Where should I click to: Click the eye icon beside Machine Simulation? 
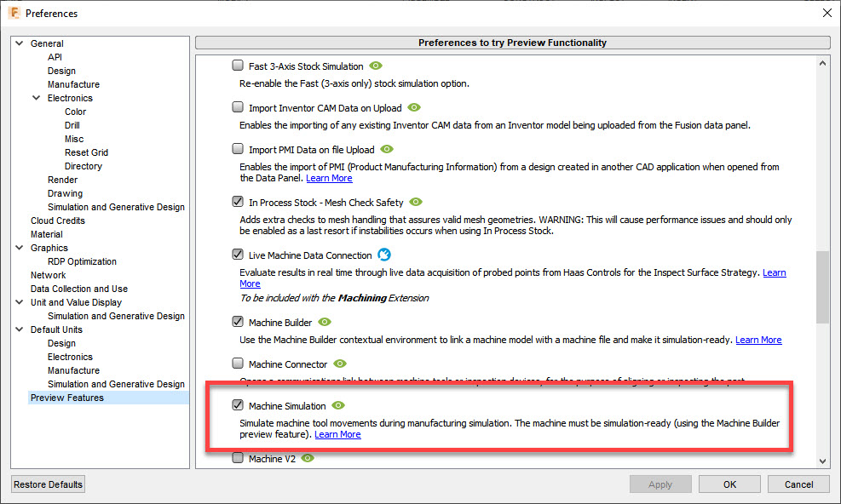tap(337, 406)
